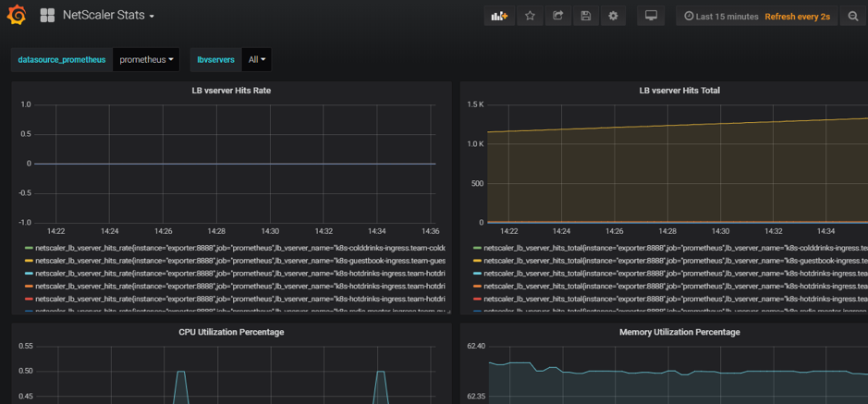Click the dashboard grid icon beside NetScaler Stats
This screenshot has height=404, width=868.
point(47,16)
